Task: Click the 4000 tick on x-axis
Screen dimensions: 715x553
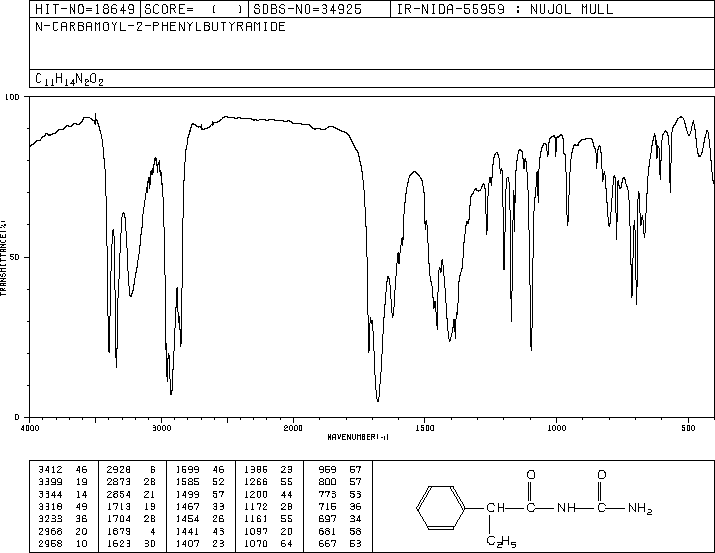Action: pyautogui.click(x=30, y=428)
